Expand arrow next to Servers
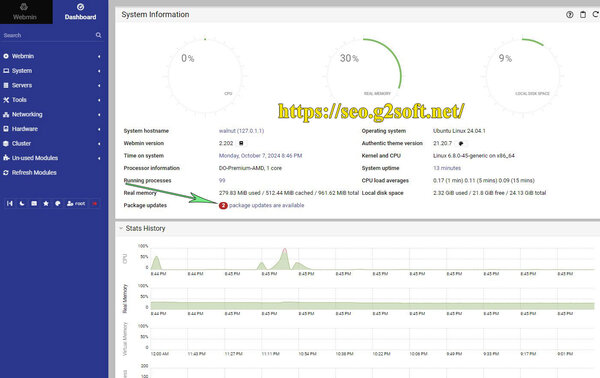The height and width of the screenshot is (378, 600). pyautogui.click(x=99, y=86)
